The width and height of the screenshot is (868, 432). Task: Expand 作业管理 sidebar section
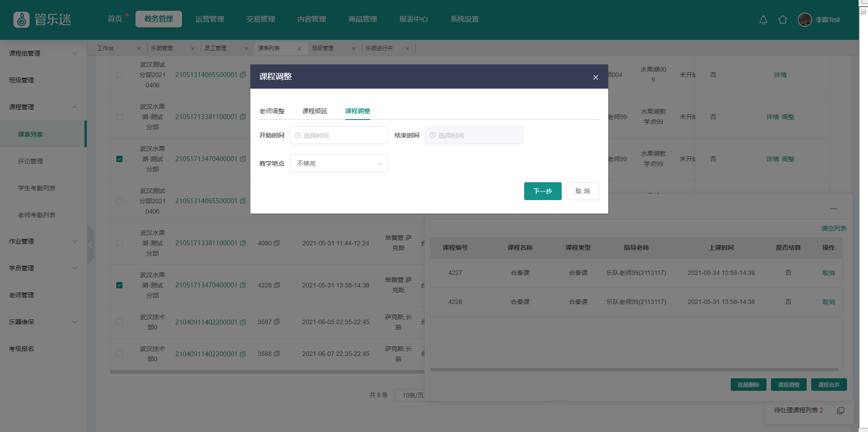click(42, 241)
